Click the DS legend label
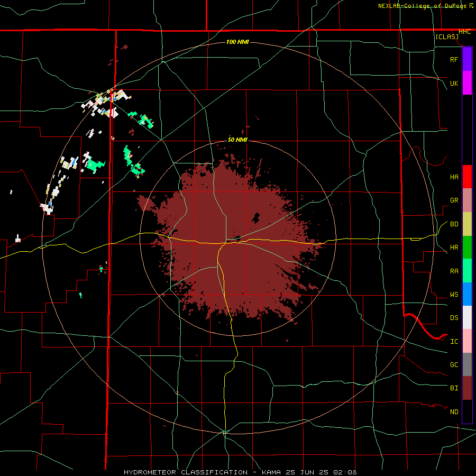The image size is (476, 476). click(454, 318)
